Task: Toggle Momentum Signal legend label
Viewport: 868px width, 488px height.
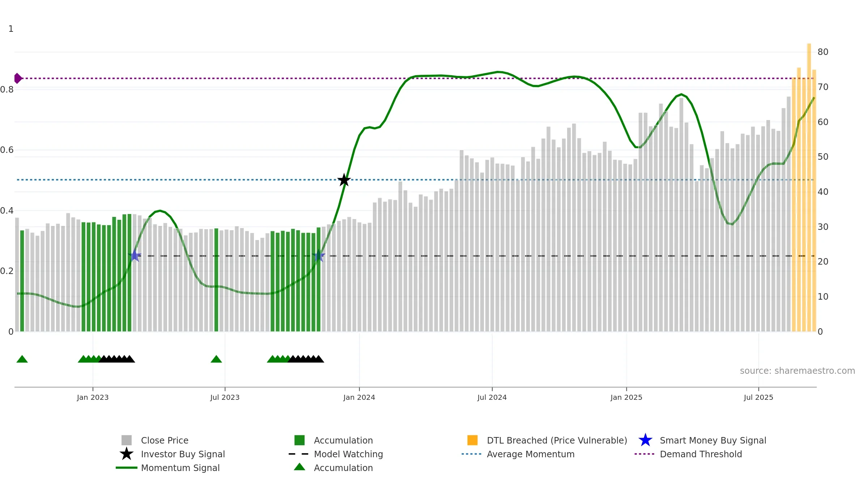Action: (180, 468)
